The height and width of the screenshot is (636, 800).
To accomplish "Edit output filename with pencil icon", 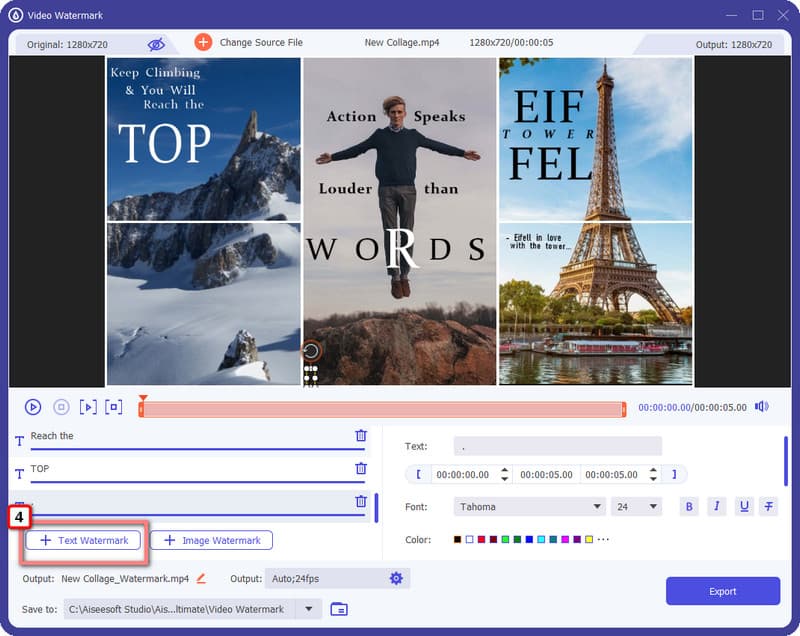I will (201, 578).
